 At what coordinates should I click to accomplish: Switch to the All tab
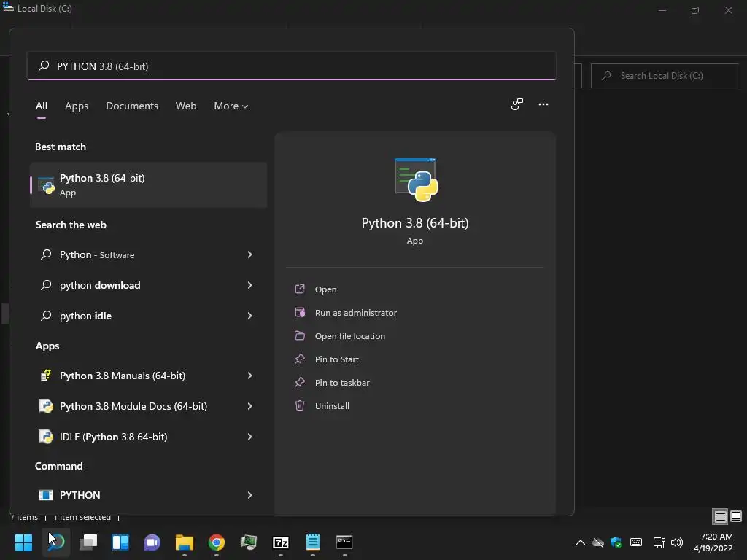pyautogui.click(x=42, y=106)
